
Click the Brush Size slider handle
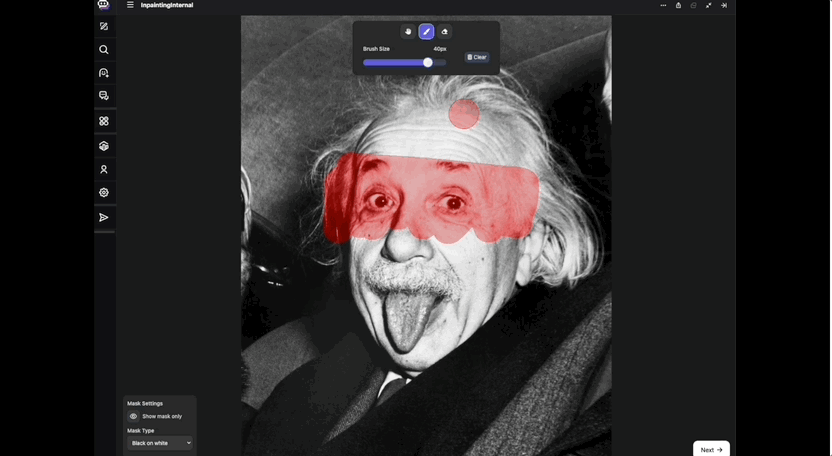tap(428, 63)
